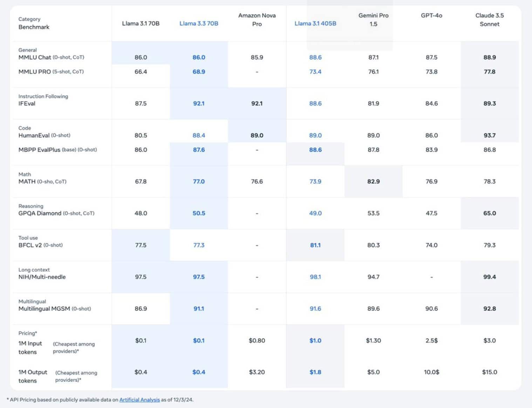Screen dimensions: 532x408
Task: Select the Claude 3.5 Sonnet column header
Action: coord(489,20)
